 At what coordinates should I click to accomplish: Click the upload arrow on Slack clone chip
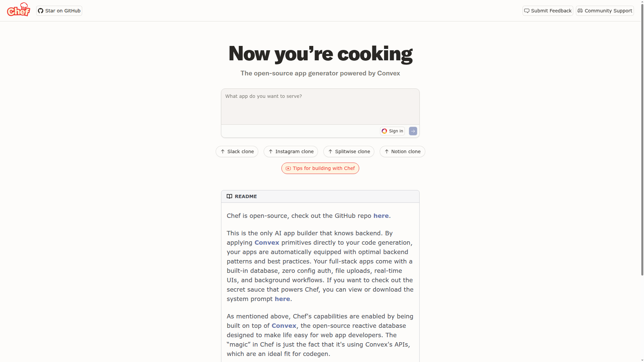click(x=222, y=152)
